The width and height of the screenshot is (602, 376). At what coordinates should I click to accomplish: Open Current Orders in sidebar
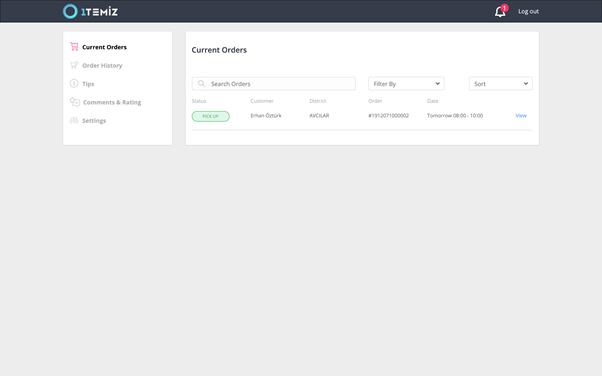click(x=104, y=47)
